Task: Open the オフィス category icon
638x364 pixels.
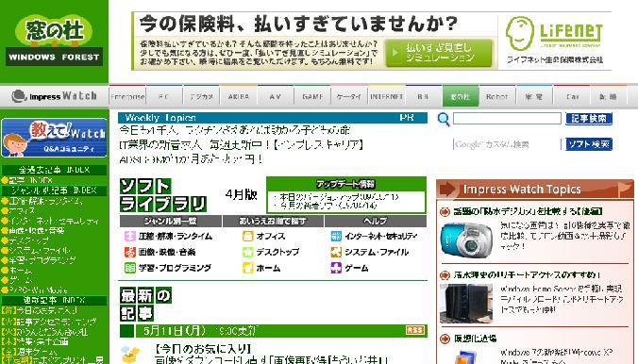Action: click(x=248, y=237)
